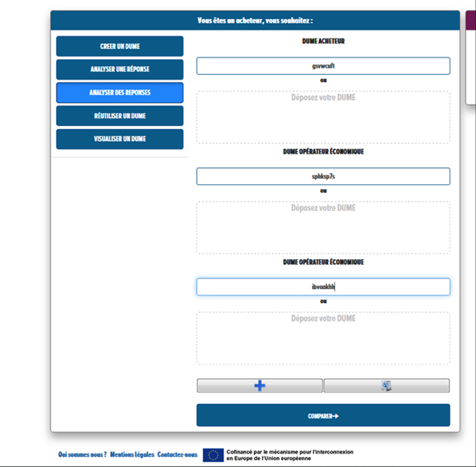This screenshot has width=476, height=467.
Task: Click the DUME ACHETEUR heading text
Action: click(323, 41)
